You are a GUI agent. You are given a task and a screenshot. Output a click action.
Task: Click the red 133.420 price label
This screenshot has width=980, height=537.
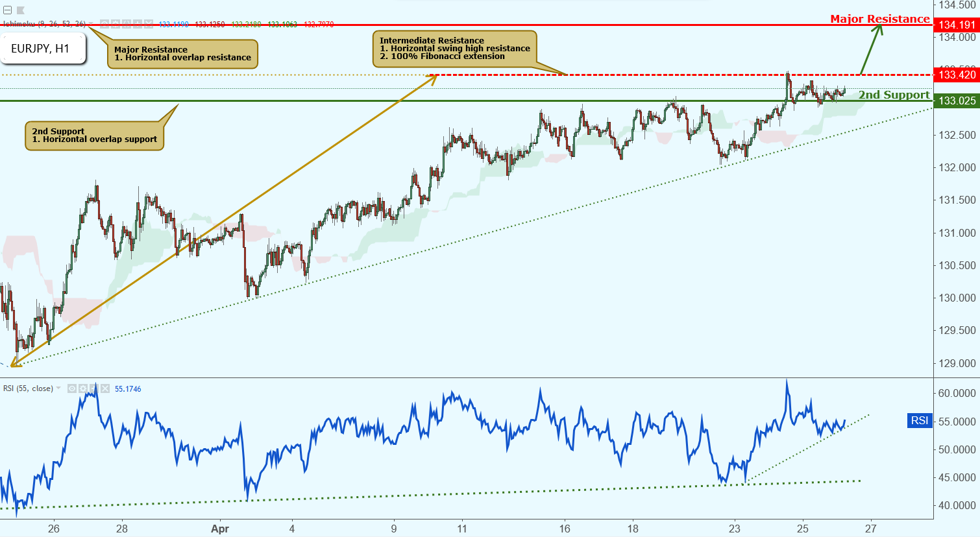tap(957, 75)
